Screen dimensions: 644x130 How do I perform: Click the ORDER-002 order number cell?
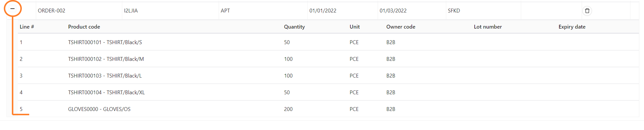[x=52, y=11]
